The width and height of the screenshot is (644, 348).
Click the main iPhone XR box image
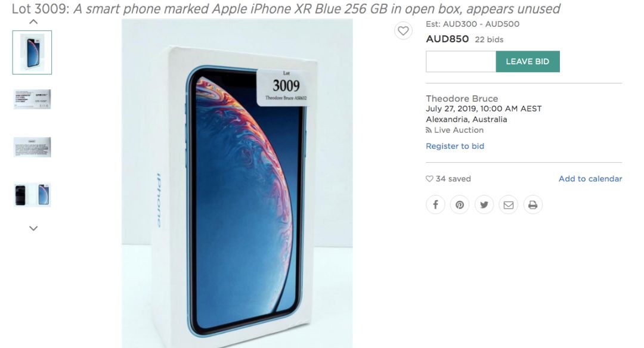pos(237,184)
